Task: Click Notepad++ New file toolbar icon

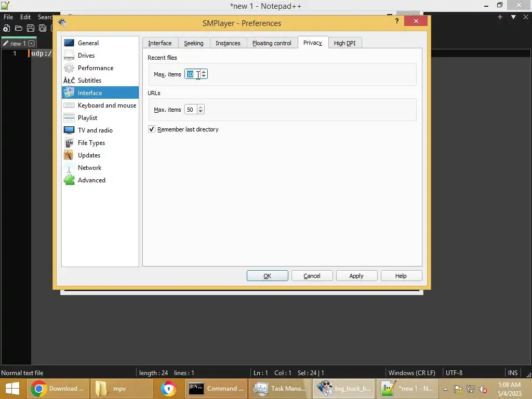Action: tap(6, 28)
